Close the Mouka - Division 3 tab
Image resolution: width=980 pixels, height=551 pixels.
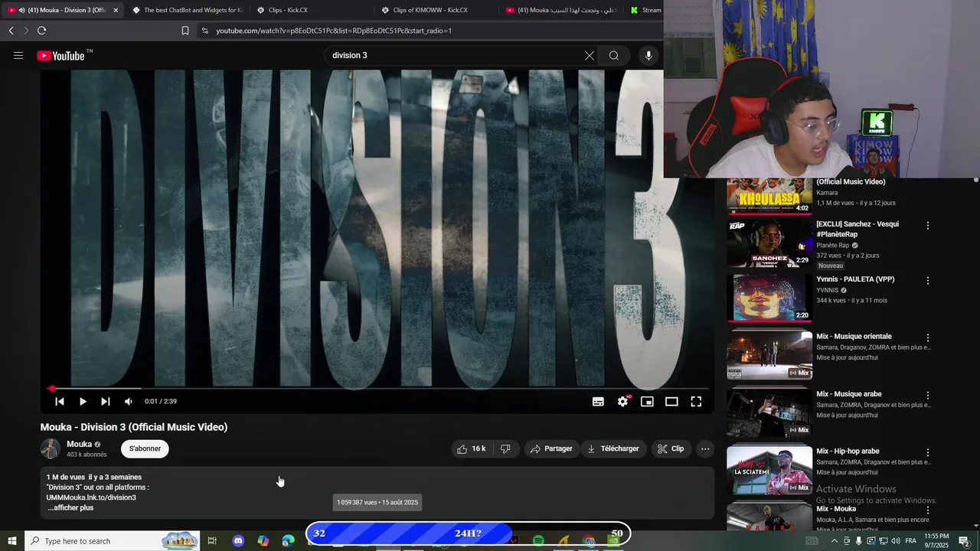(116, 10)
